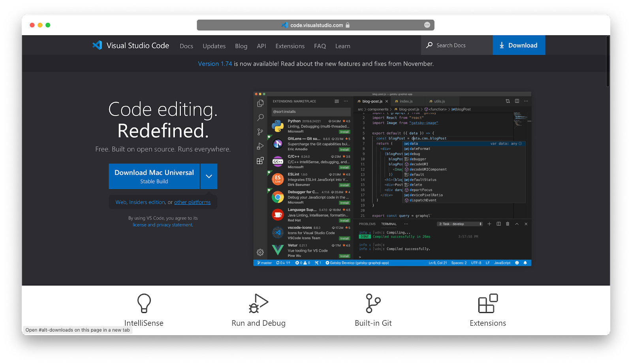Click the GitLens extension icon
Screen dimensions: 632x364
[x=278, y=144]
